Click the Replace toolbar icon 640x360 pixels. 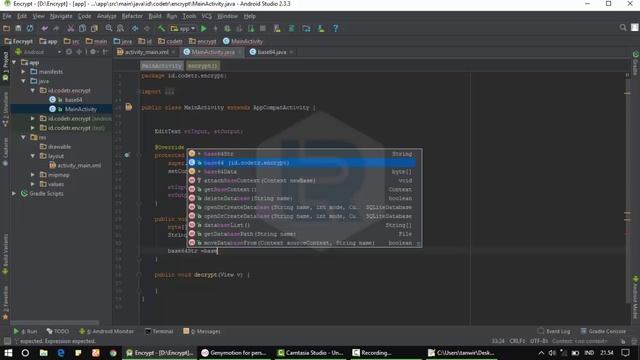[120, 29]
